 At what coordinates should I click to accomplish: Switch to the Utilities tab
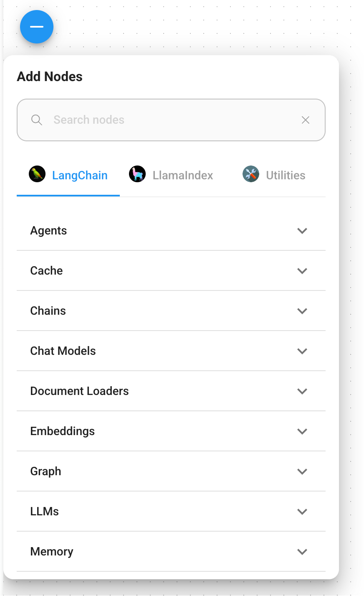274,175
